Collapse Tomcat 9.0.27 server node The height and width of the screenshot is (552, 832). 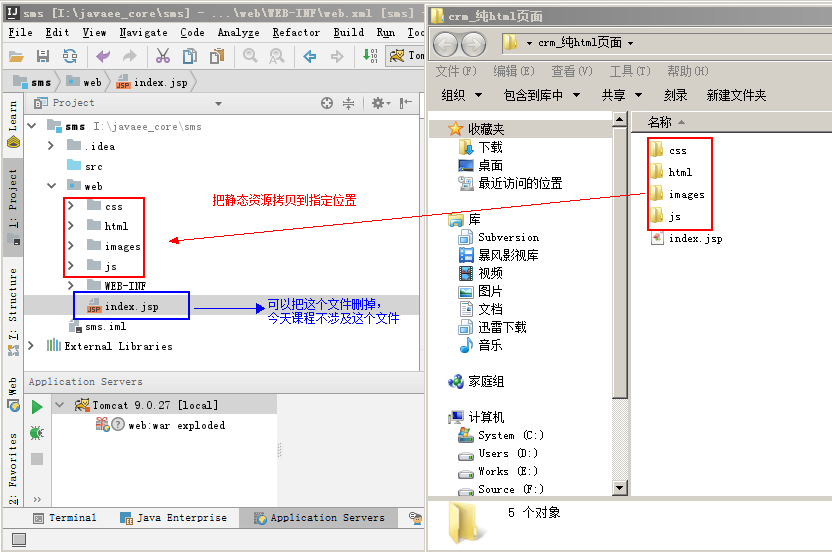[60, 405]
